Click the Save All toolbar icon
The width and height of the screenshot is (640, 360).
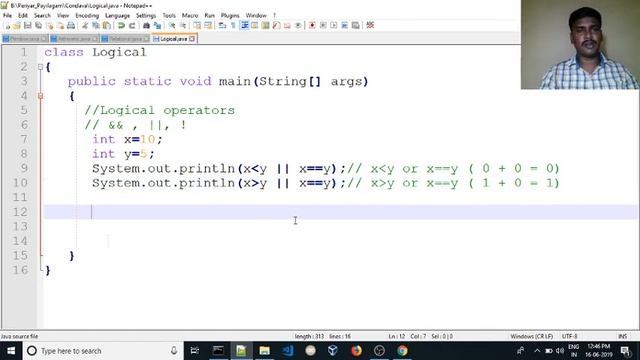[x=38, y=25]
